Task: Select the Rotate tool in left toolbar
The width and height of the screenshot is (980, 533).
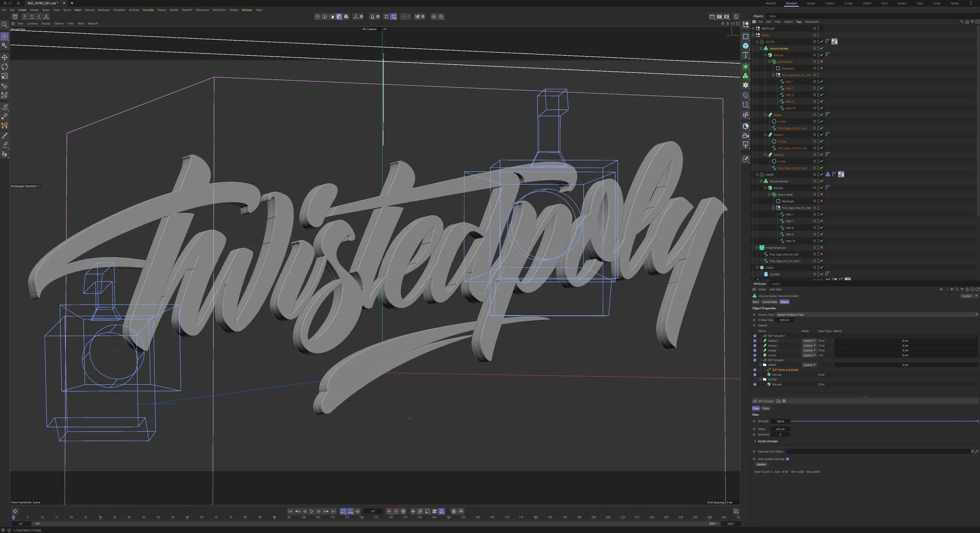Action: point(5,67)
